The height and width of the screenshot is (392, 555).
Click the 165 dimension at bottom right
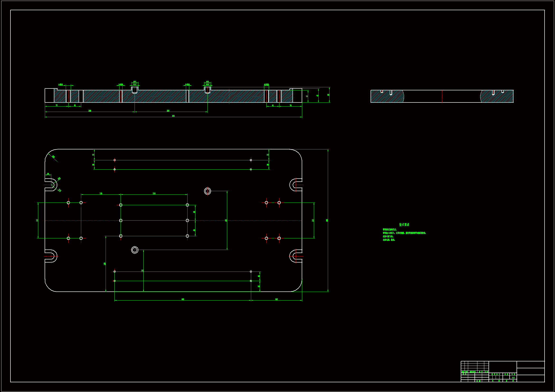[276, 299]
